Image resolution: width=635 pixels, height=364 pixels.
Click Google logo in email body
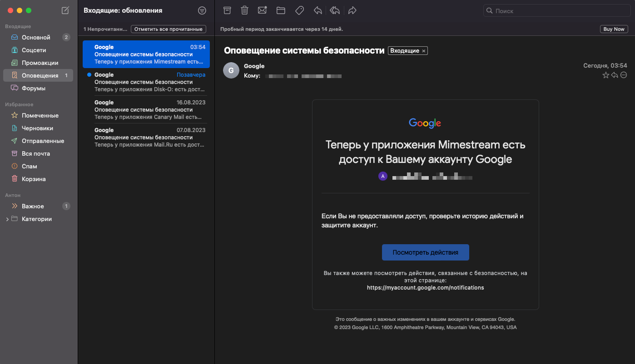[425, 123]
